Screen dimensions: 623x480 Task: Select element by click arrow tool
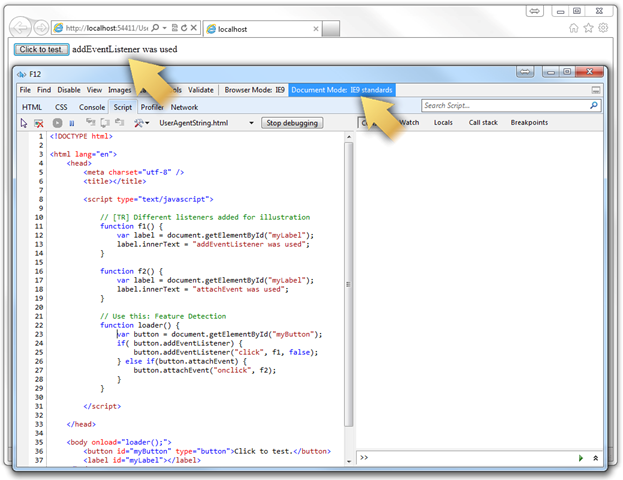click(x=24, y=123)
